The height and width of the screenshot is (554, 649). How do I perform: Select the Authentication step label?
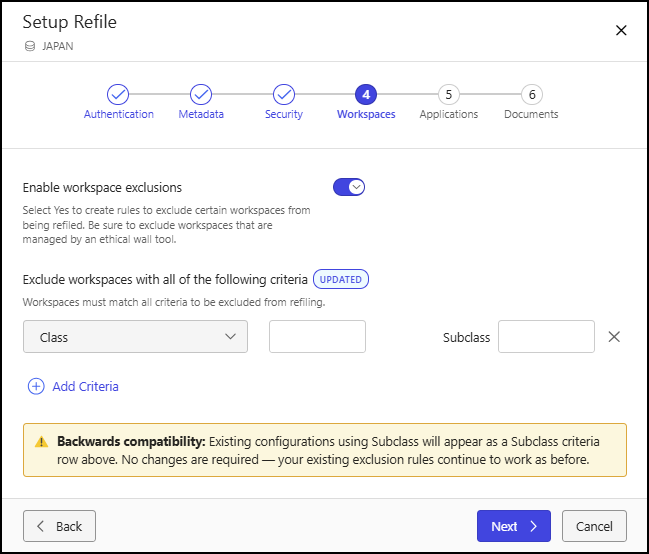pos(118,114)
